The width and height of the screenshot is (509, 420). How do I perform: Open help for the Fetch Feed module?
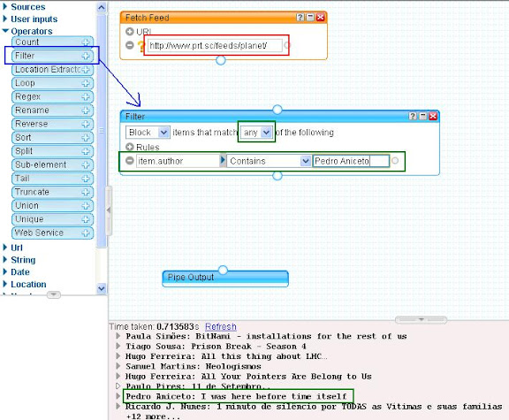(x=300, y=17)
